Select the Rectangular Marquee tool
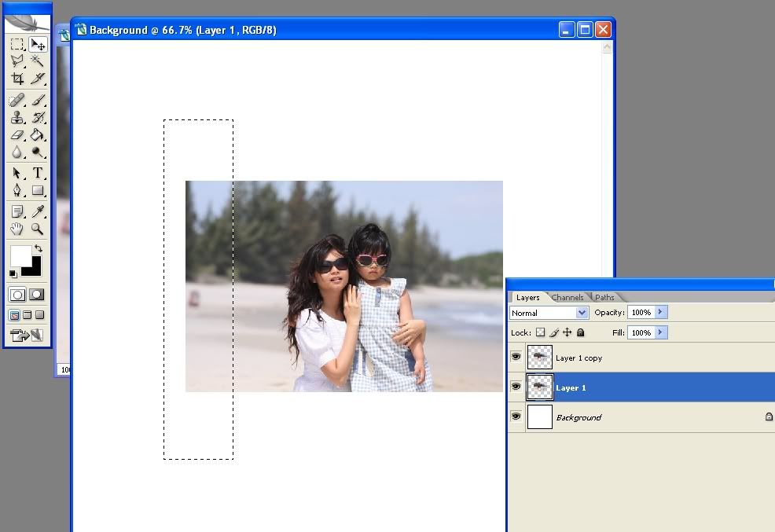The width and height of the screenshot is (775, 532). [x=17, y=44]
